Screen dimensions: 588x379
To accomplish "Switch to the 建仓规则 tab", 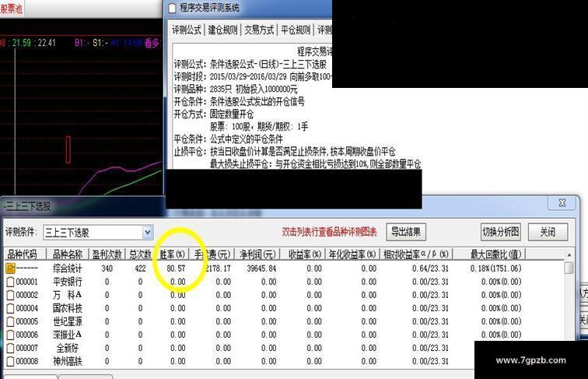I will [x=222, y=30].
